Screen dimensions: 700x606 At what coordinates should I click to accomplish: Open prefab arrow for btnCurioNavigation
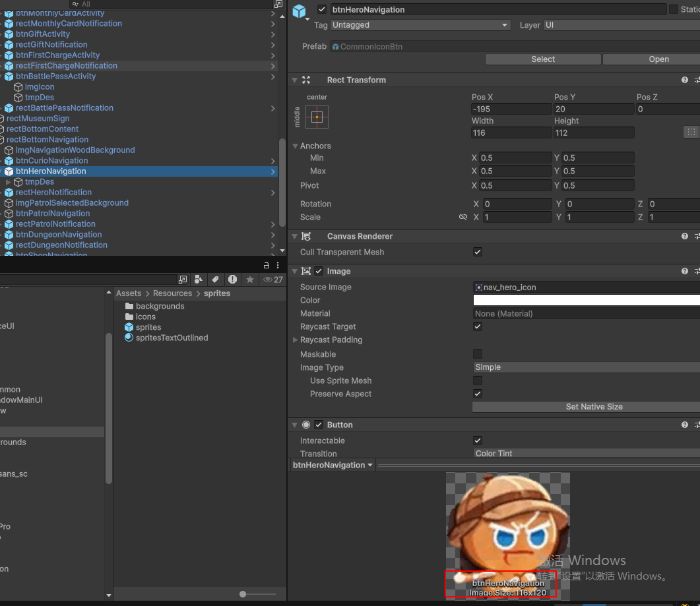(272, 161)
